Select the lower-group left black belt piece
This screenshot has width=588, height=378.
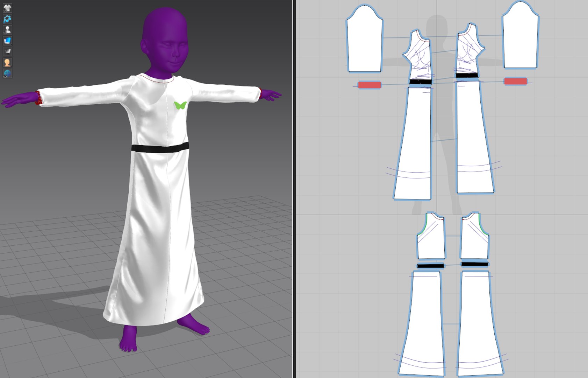pos(431,266)
